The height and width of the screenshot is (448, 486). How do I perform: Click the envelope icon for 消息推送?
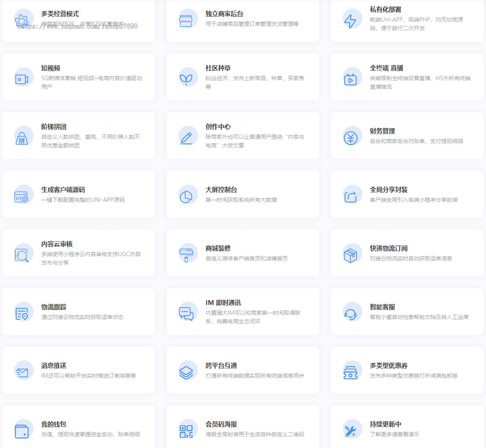(x=22, y=372)
